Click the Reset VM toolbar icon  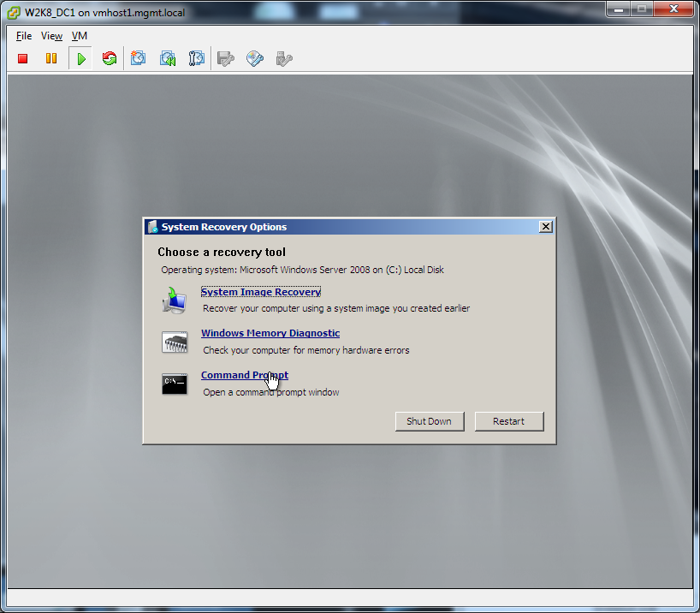tap(110, 58)
